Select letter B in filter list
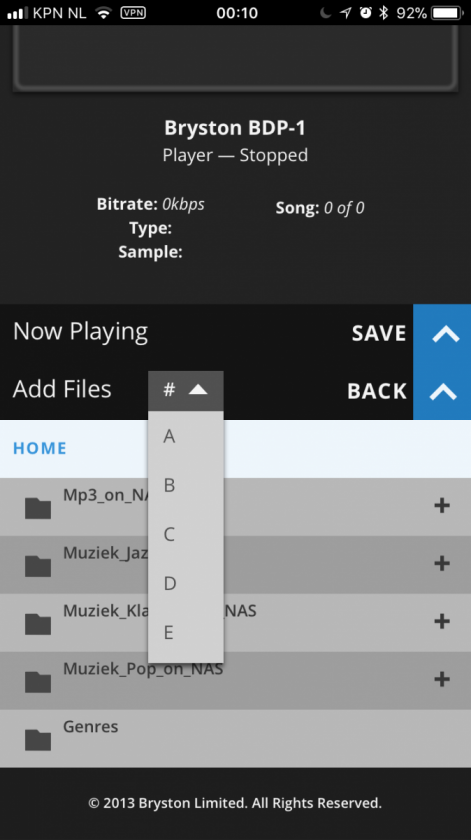Screen dimensions: 471x840 [x=186, y=485]
